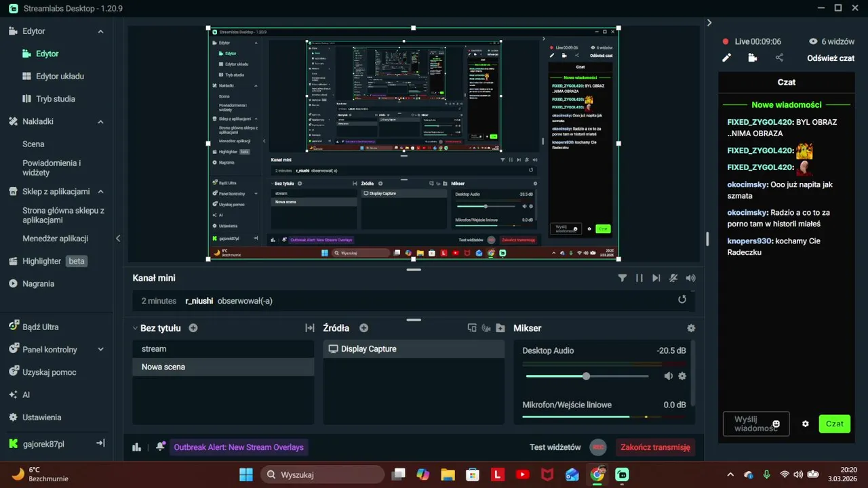The height and width of the screenshot is (488, 868).
Task: Toggle viewer count visibility eye
Action: coord(814,41)
